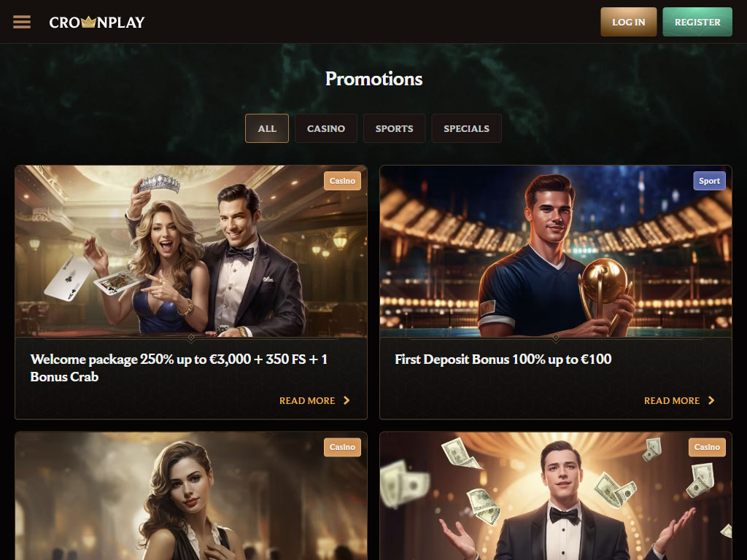This screenshot has width=747, height=560.
Task: Open the hamburger menu icon
Action: (22, 22)
